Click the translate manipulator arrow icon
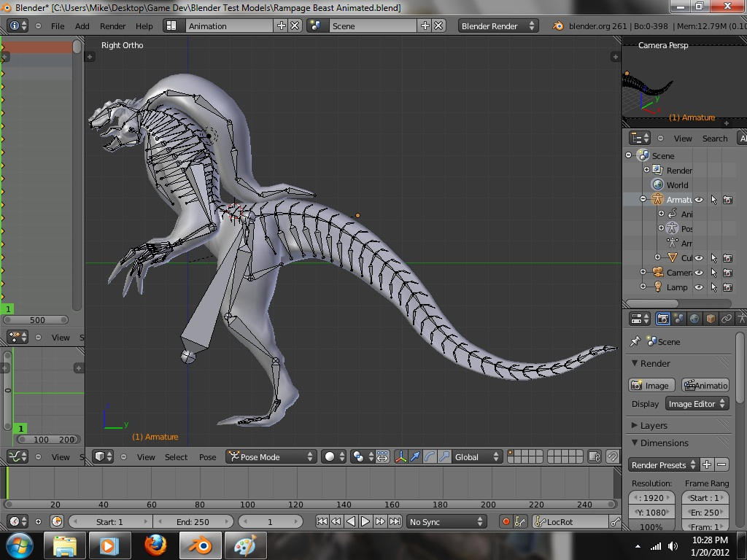 tap(415, 457)
